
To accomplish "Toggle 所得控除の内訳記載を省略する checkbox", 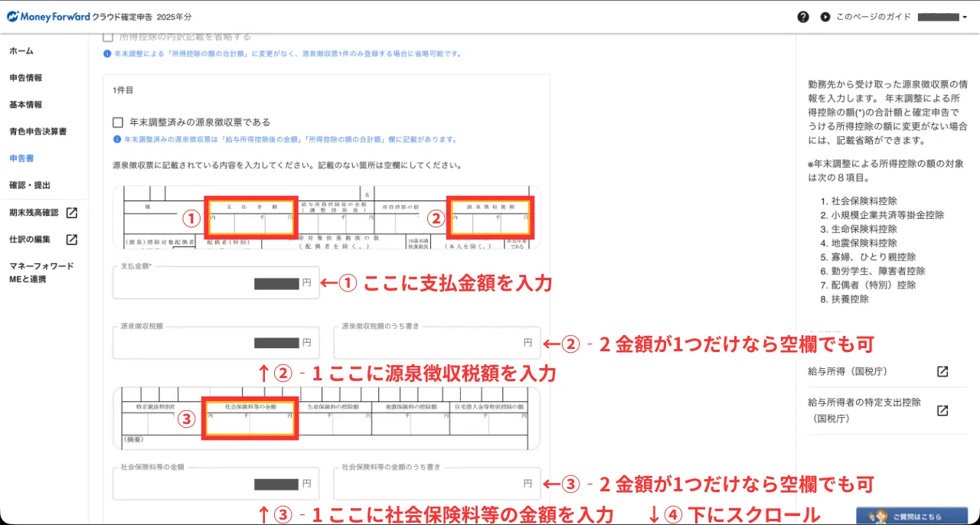I will pyautogui.click(x=108, y=37).
